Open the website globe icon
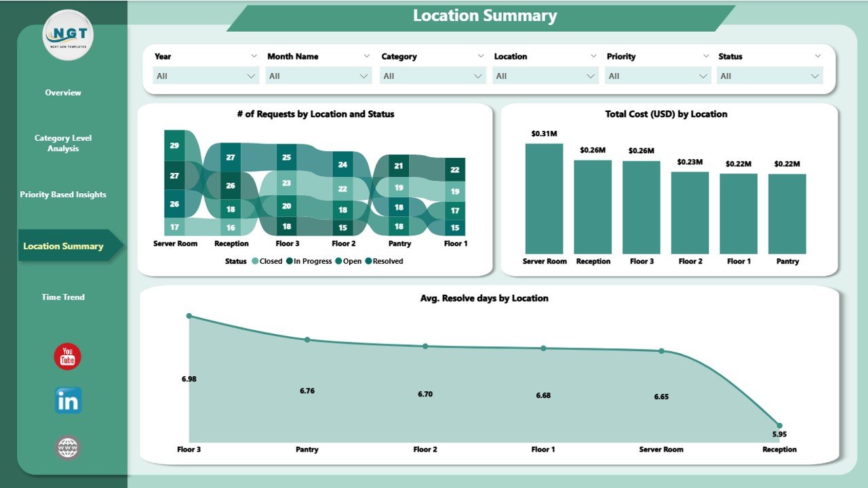Viewport: 868px width, 488px height. pos(68,447)
